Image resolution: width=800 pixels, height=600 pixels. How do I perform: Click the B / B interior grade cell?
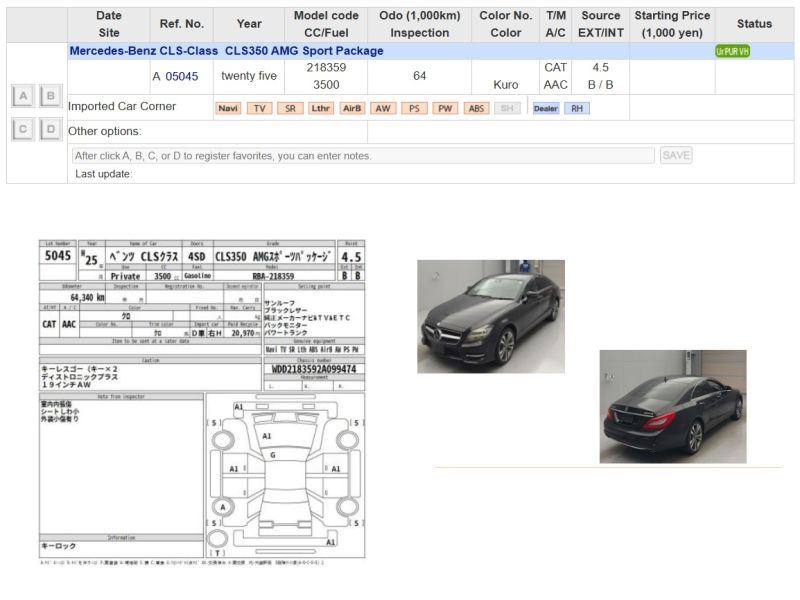tap(601, 85)
